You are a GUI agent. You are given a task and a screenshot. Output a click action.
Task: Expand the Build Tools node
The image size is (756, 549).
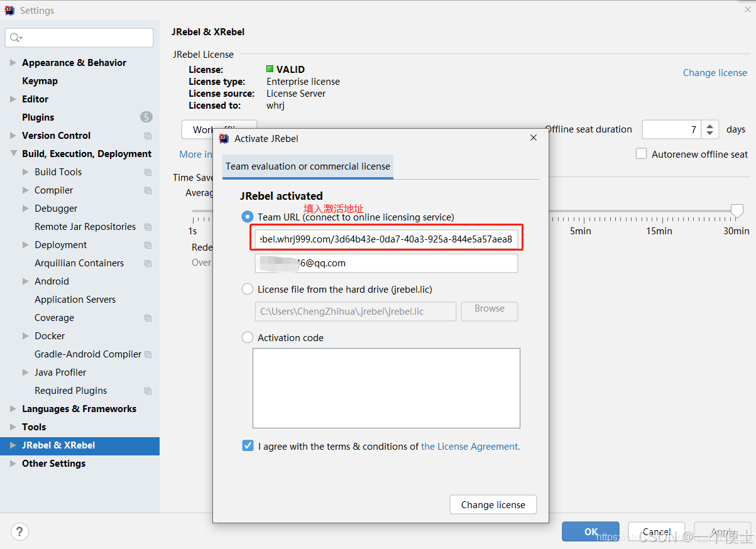26,172
